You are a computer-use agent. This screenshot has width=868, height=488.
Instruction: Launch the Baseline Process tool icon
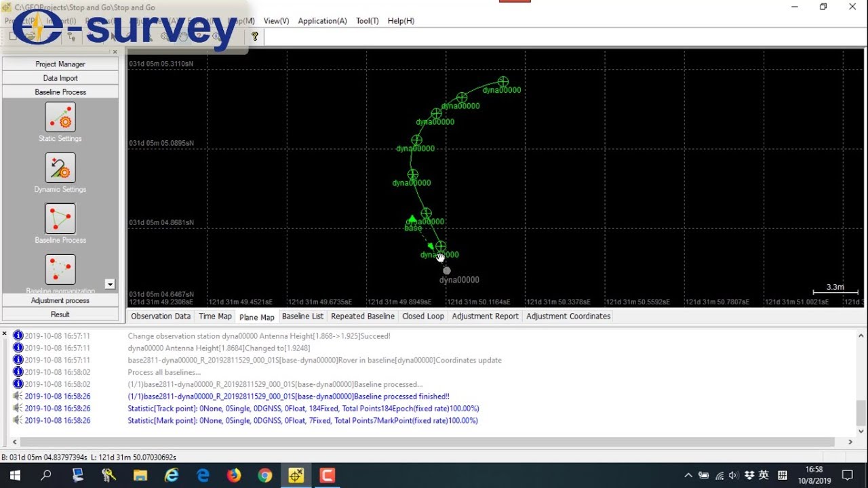pos(60,218)
